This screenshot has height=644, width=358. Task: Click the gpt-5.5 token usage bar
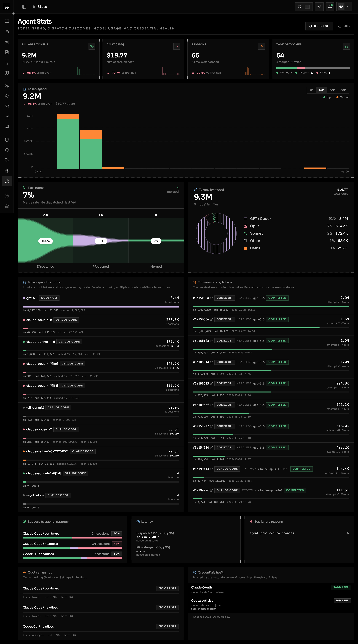pos(101,307)
